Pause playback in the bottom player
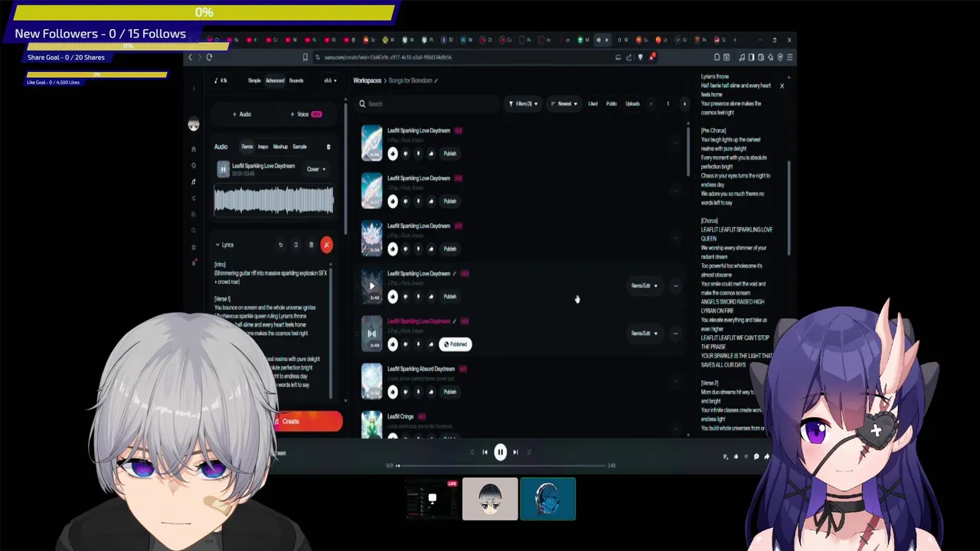The width and height of the screenshot is (980, 551). coord(500,452)
